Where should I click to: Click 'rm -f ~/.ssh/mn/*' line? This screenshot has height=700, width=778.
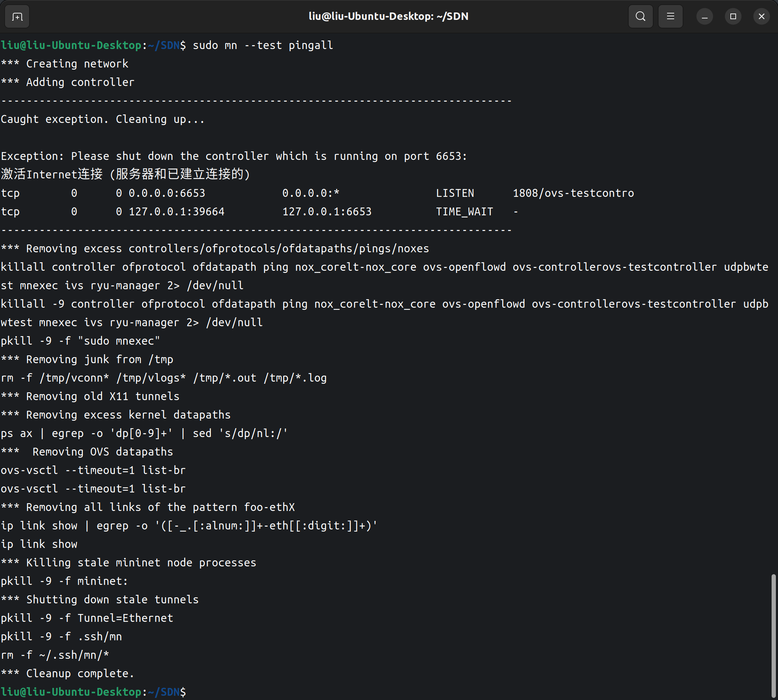(x=55, y=655)
